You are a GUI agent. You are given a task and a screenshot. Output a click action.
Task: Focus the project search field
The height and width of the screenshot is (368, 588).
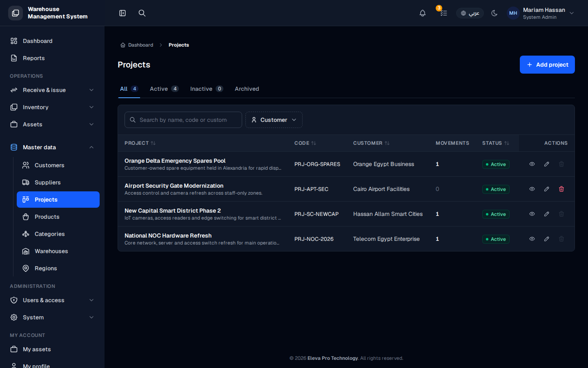tap(183, 120)
